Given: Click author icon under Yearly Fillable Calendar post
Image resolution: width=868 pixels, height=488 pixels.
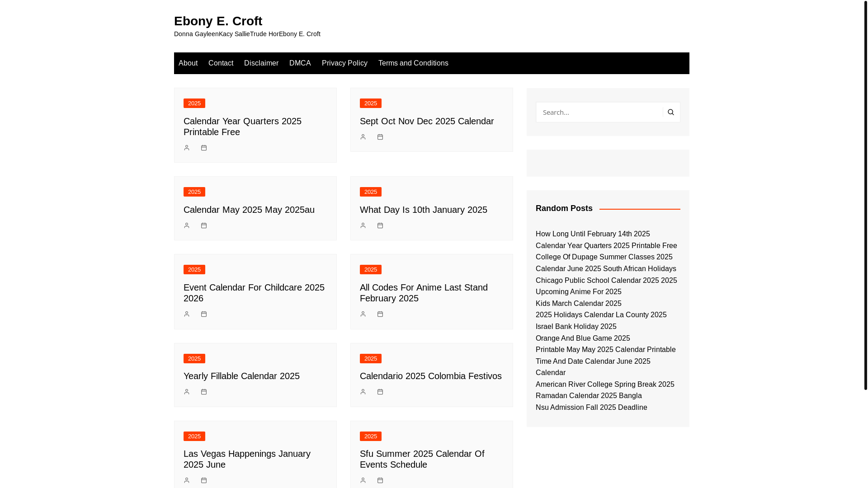Looking at the screenshot, I should point(187,392).
